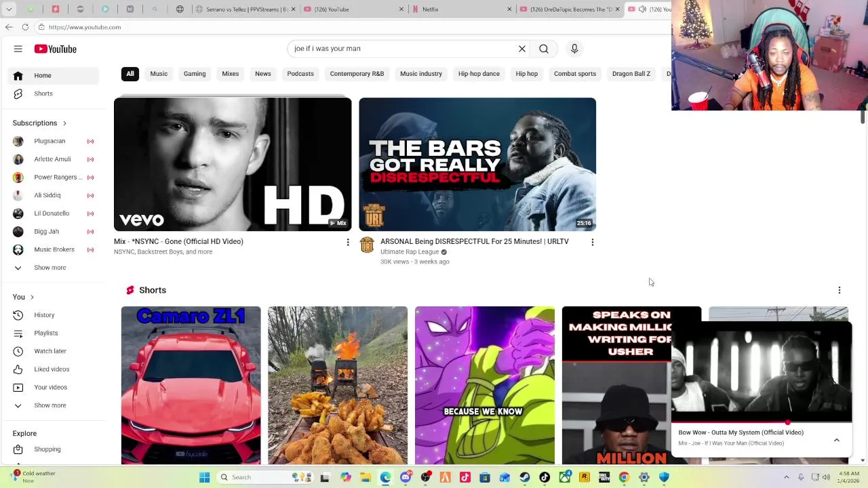Go back with browser back arrow
The image size is (868, 488).
click(9, 27)
